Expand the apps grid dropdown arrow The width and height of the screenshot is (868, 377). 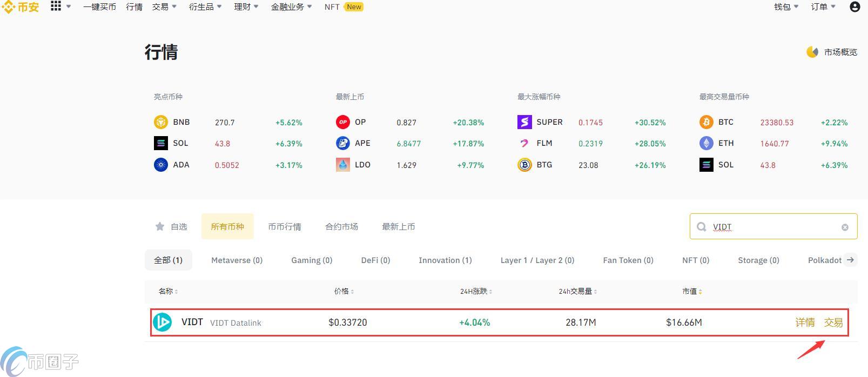pos(69,6)
